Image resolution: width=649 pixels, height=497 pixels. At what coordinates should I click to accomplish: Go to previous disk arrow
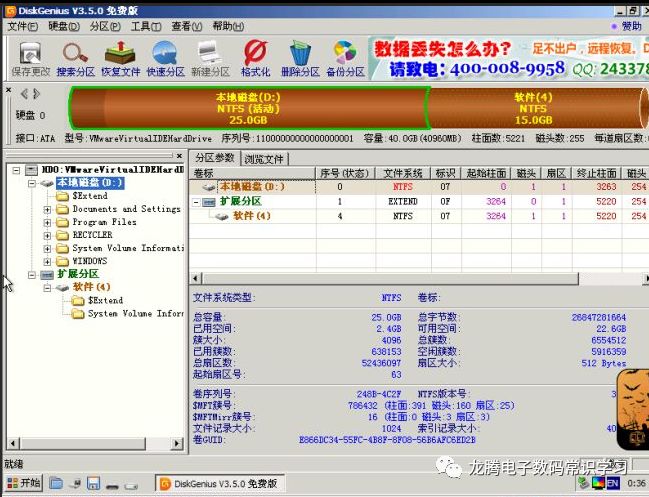(x=24, y=94)
